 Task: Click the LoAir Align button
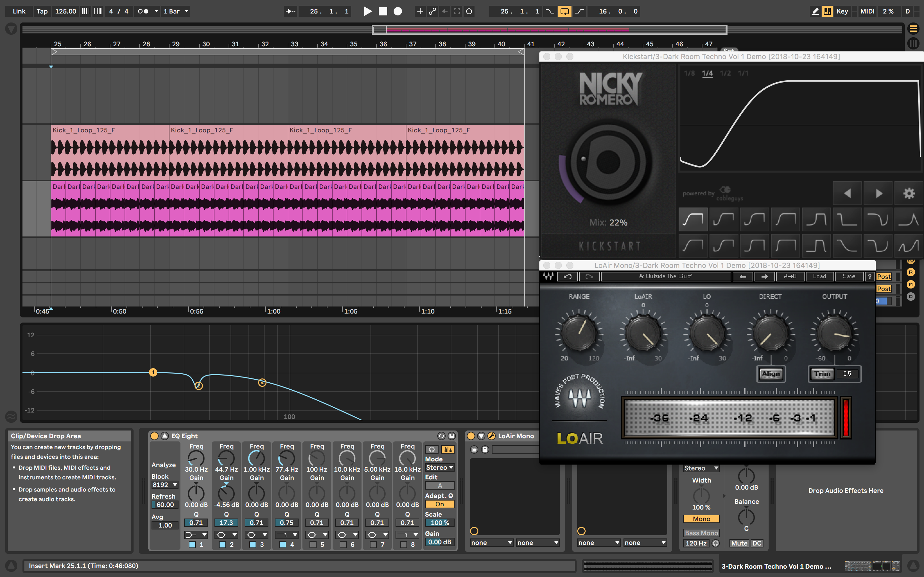[771, 374]
